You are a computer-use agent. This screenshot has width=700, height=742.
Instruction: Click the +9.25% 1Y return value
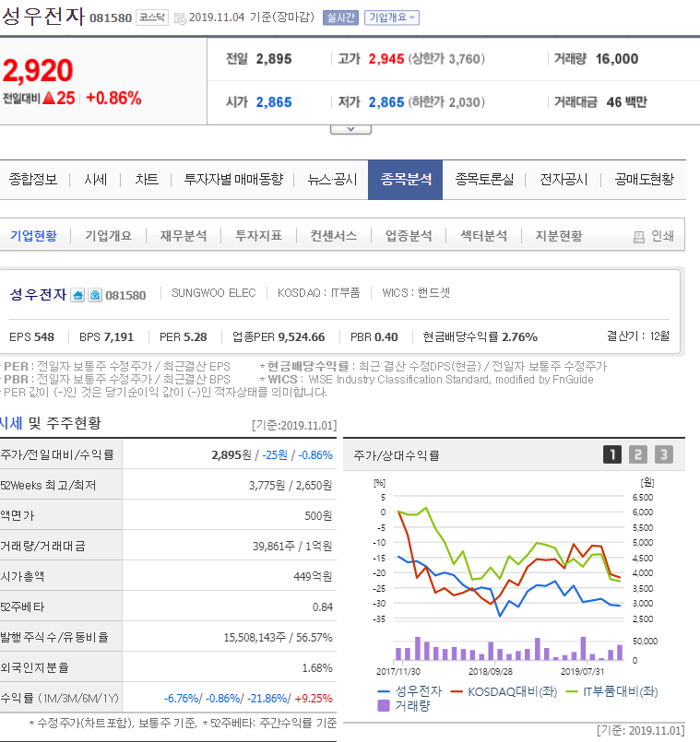(314, 699)
